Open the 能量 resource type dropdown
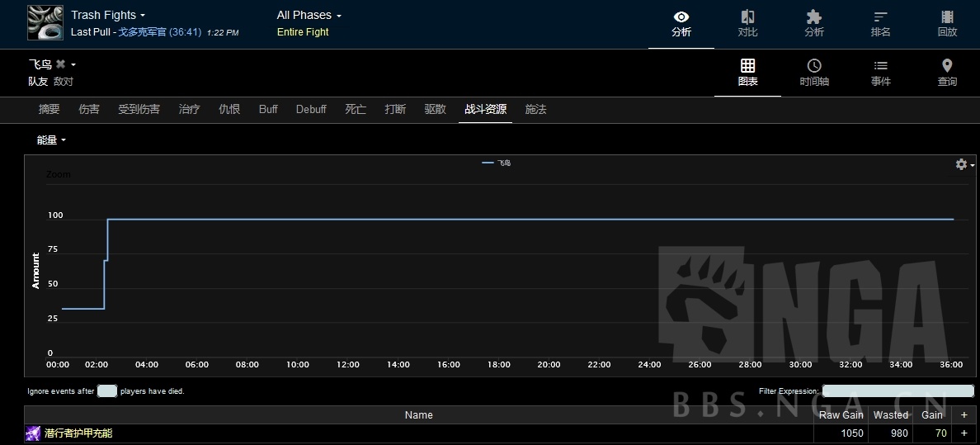Image resolution: width=980 pixels, height=445 pixels. [51, 140]
